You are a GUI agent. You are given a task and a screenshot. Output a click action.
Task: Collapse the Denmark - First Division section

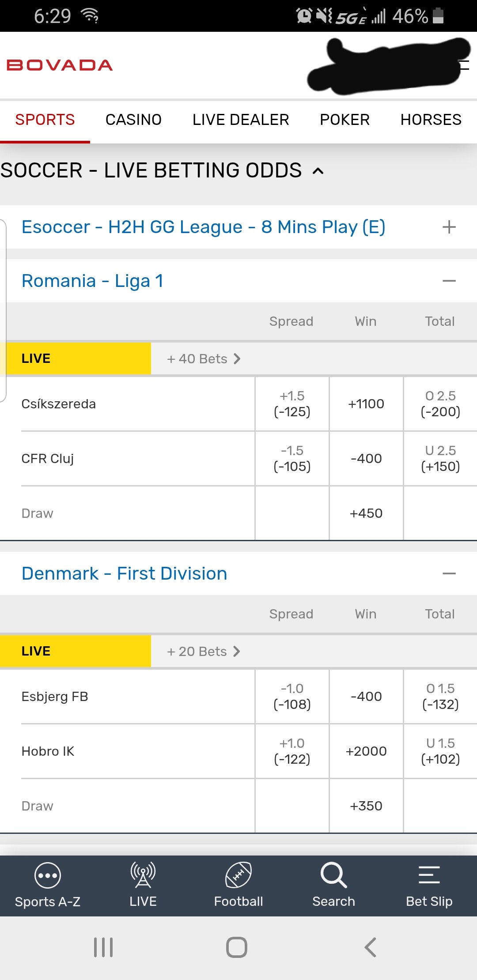click(x=449, y=574)
